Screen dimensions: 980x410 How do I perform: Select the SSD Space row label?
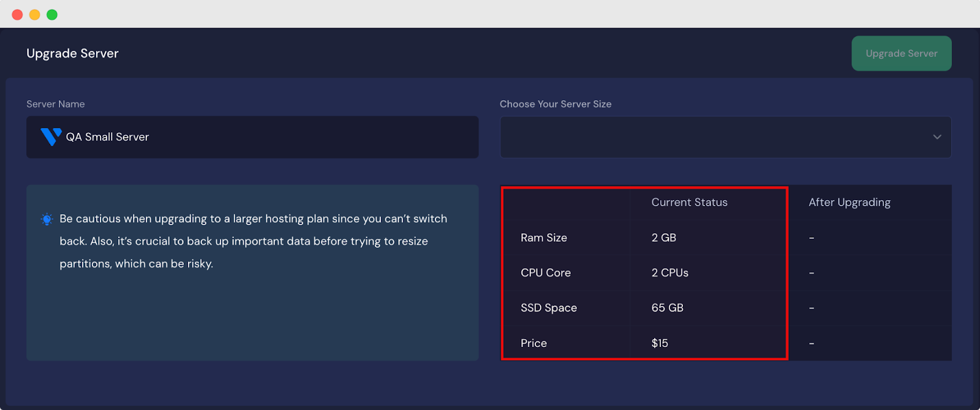point(548,308)
